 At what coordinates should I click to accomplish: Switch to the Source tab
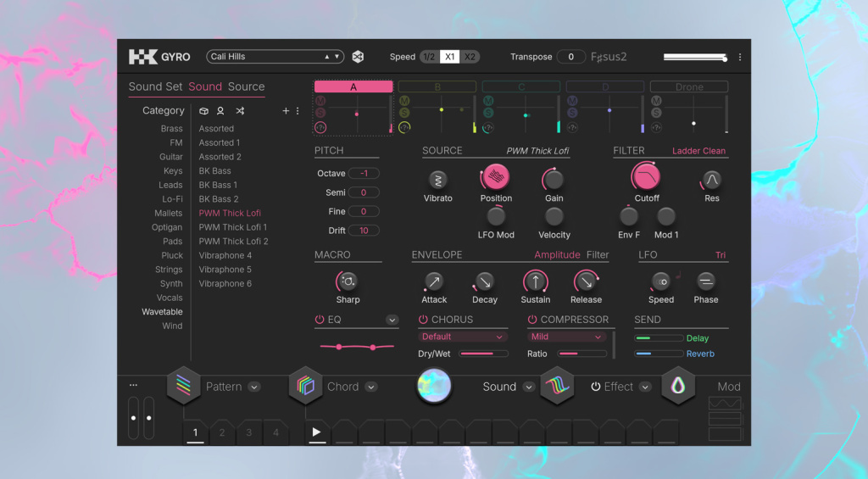(246, 86)
